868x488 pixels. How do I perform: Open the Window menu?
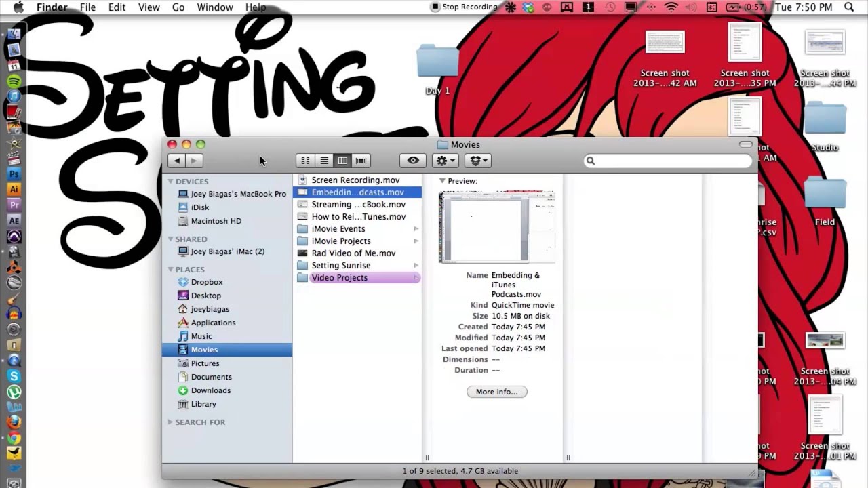tap(215, 7)
